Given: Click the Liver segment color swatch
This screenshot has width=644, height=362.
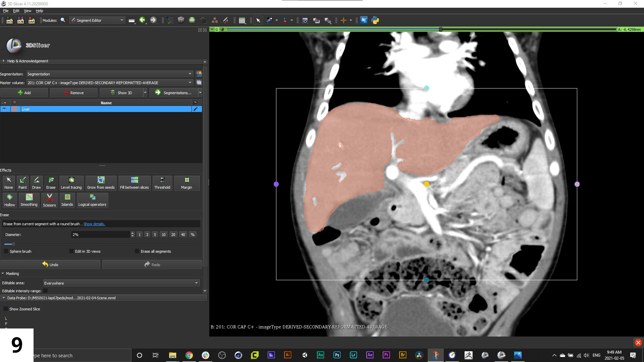Looking at the screenshot, I should pos(14,109).
